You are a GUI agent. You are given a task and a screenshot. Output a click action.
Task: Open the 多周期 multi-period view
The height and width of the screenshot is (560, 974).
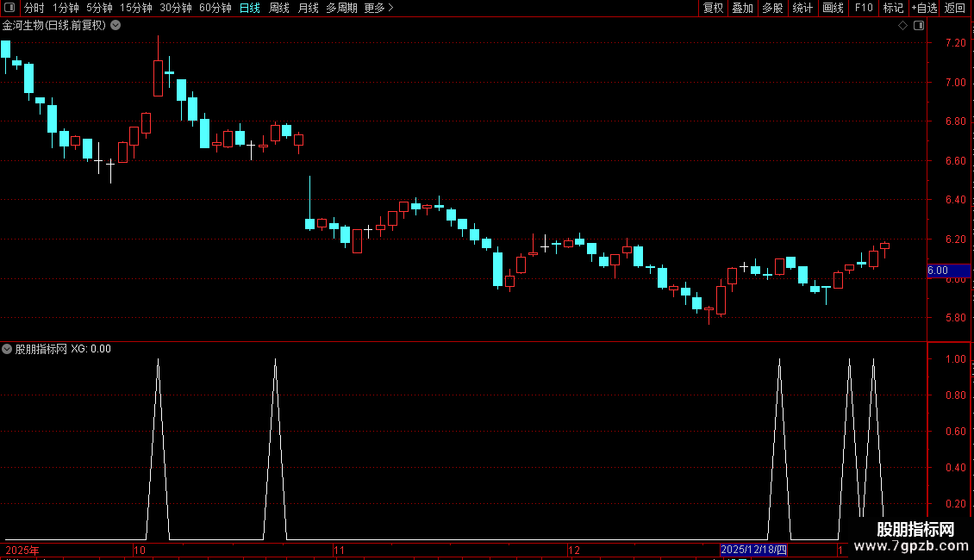(341, 8)
